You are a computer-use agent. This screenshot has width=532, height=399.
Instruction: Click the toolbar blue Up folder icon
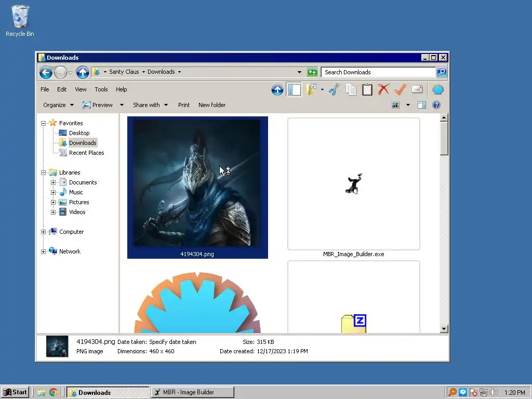277,89
